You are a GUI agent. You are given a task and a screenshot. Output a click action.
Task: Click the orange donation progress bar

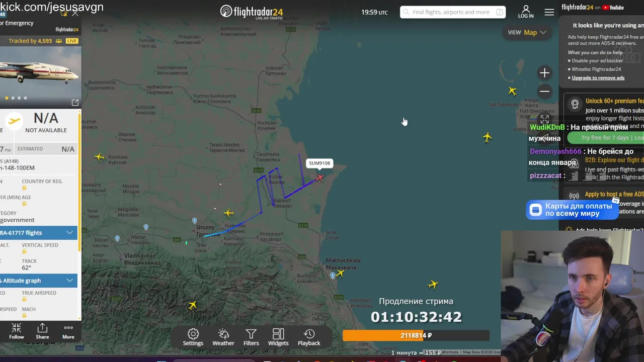click(416, 335)
